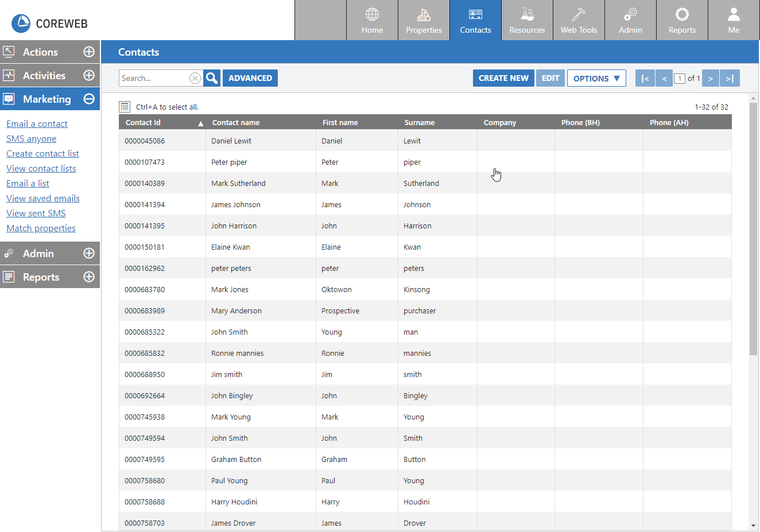Expand the Activities sidebar section
This screenshot has width=760, height=532.
point(89,75)
